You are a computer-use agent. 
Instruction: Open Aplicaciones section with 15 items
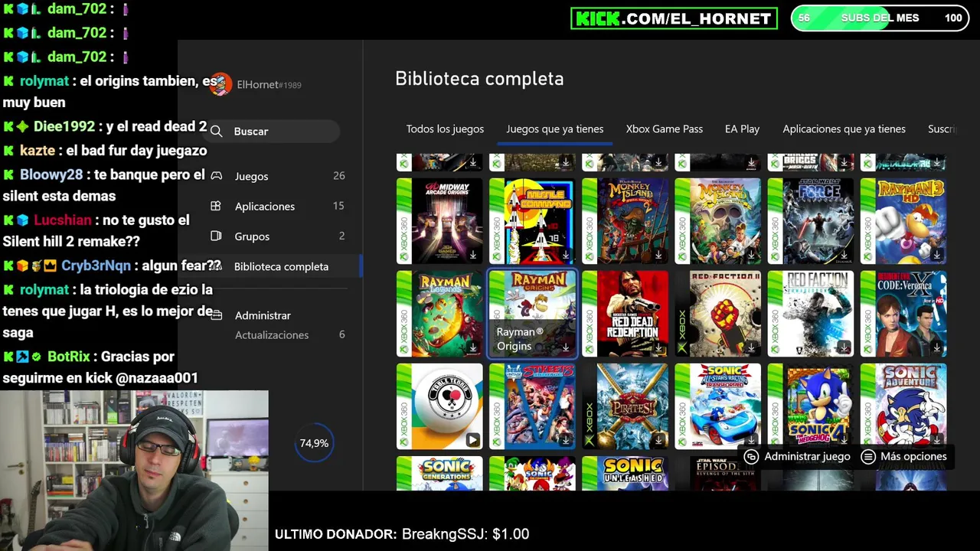click(x=277, y=206)
